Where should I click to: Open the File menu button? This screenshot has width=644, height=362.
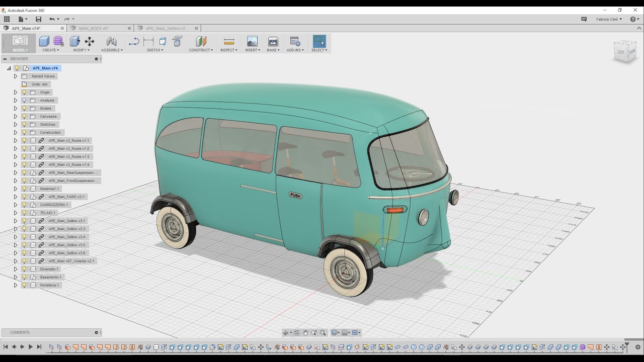point(22,19)
